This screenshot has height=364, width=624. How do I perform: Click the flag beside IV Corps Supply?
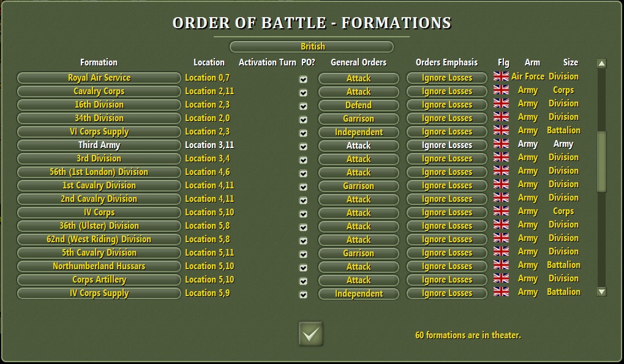point(502,292)
